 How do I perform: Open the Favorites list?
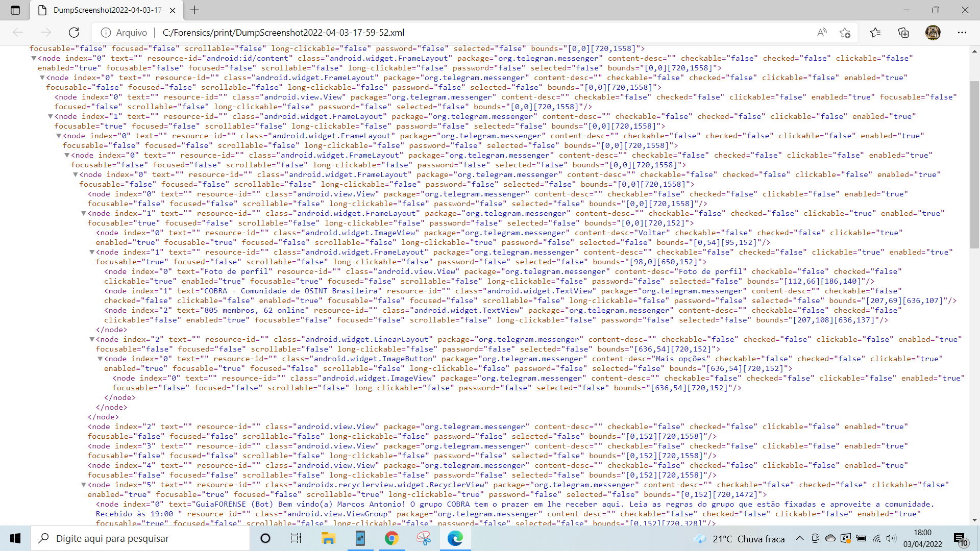875,33
